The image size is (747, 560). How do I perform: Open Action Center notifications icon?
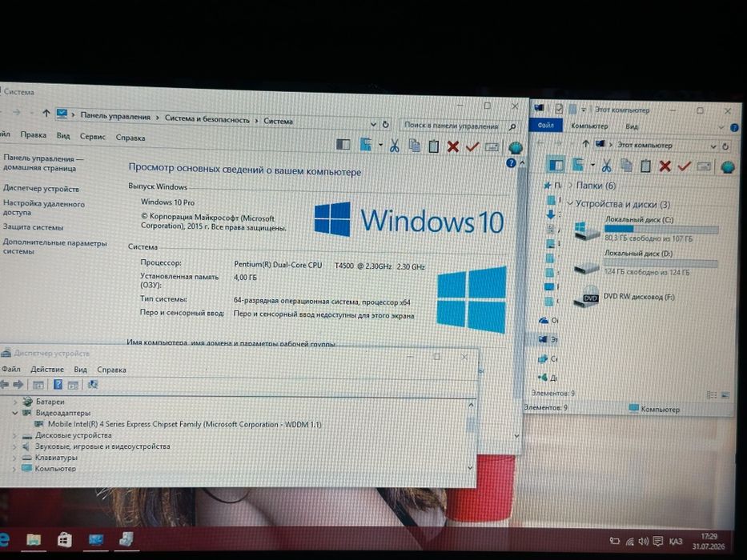click(x=658, y=541)
